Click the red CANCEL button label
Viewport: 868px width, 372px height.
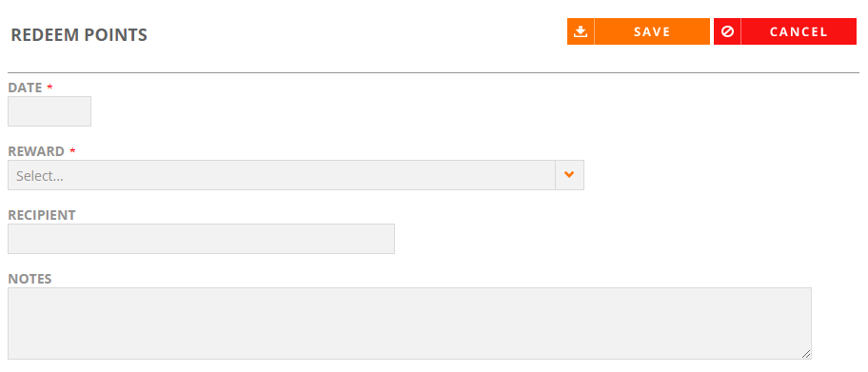click(799, 31)
